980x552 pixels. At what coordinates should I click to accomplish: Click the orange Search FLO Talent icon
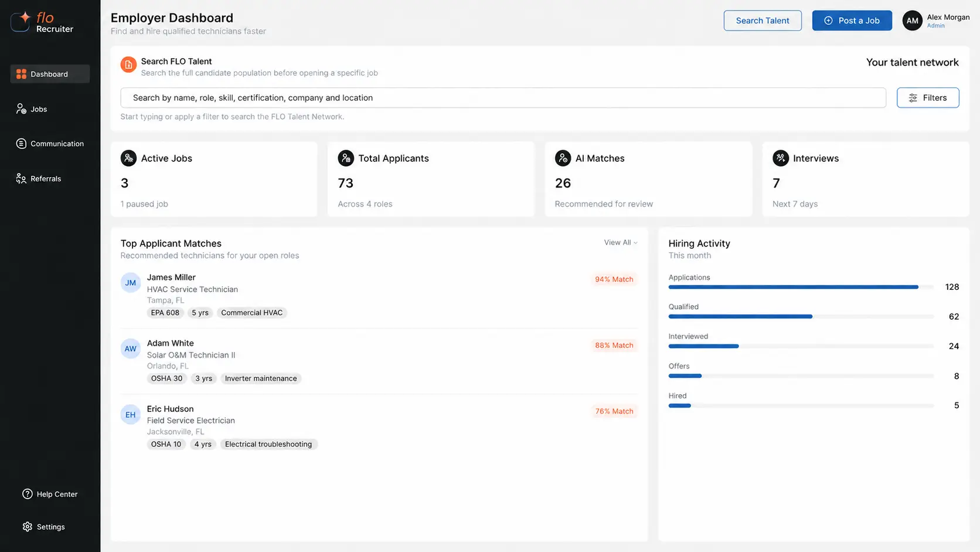(x=128, y=65)
